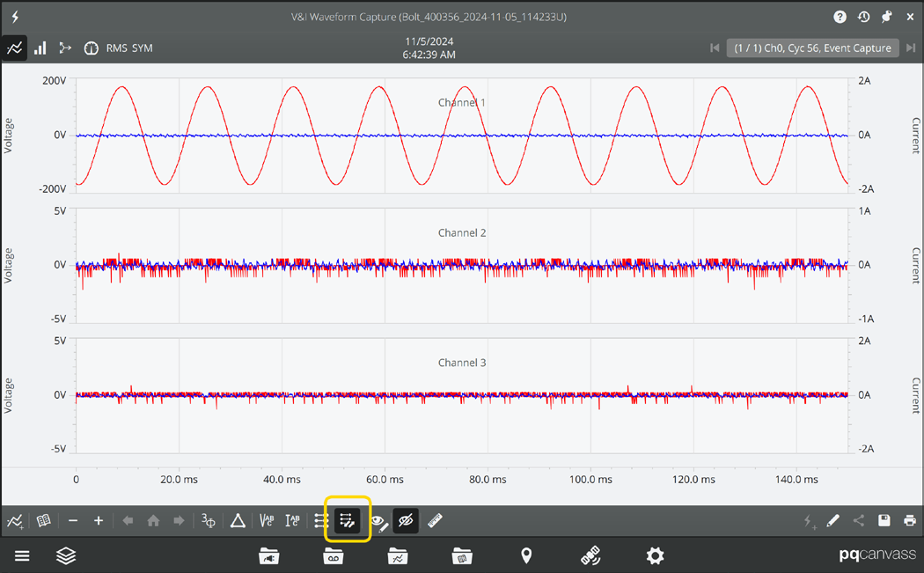Open the settings gear in bottom bar
The image size is (924, 573).
click(655, 555)
